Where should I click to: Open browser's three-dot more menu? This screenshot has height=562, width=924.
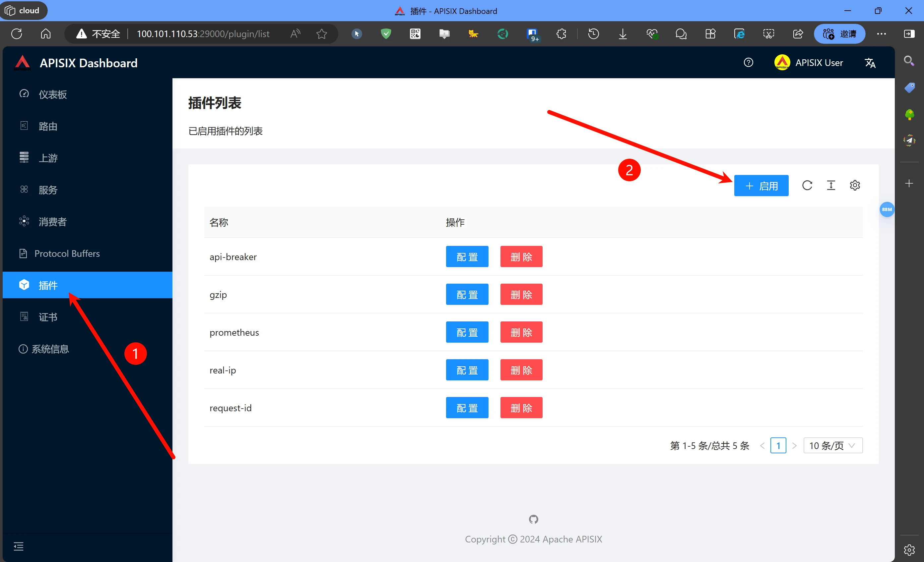pyautogui.click(x=881, y=34)
